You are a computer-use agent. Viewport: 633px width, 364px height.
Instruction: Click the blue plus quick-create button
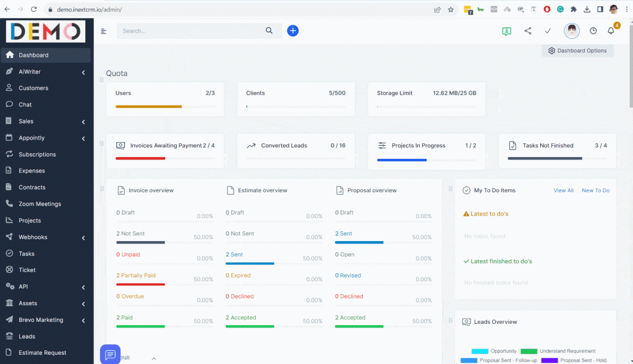293,31
